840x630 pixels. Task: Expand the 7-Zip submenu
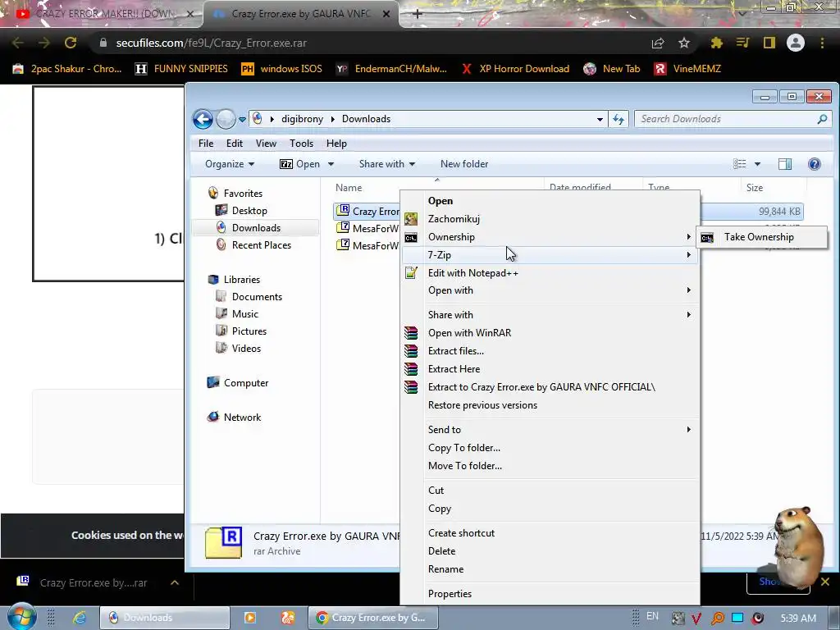(x=550, y=255)
